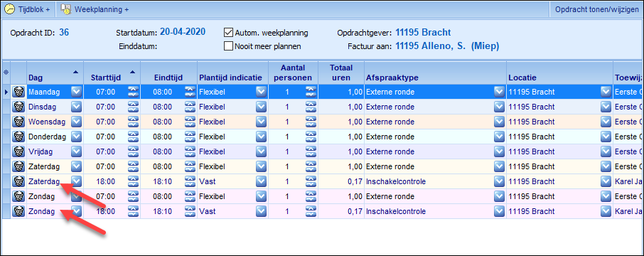Open the day dropdown for Donderdag

pos(76,137)
